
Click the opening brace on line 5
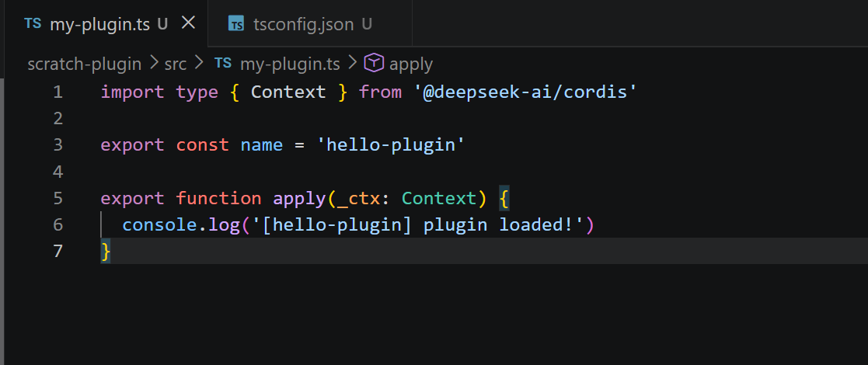[x=504, y=198]
